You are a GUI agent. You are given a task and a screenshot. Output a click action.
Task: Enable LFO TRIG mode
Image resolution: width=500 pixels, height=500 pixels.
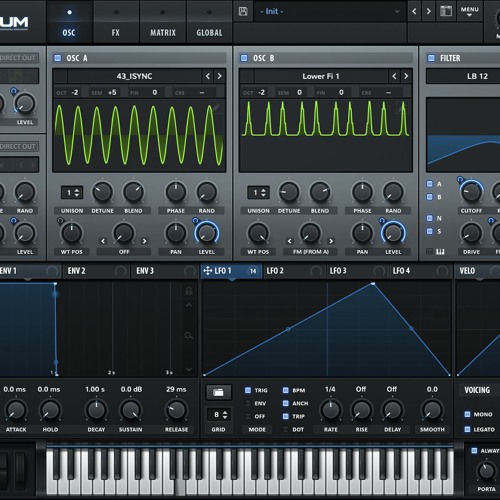[x=248, y=390]
